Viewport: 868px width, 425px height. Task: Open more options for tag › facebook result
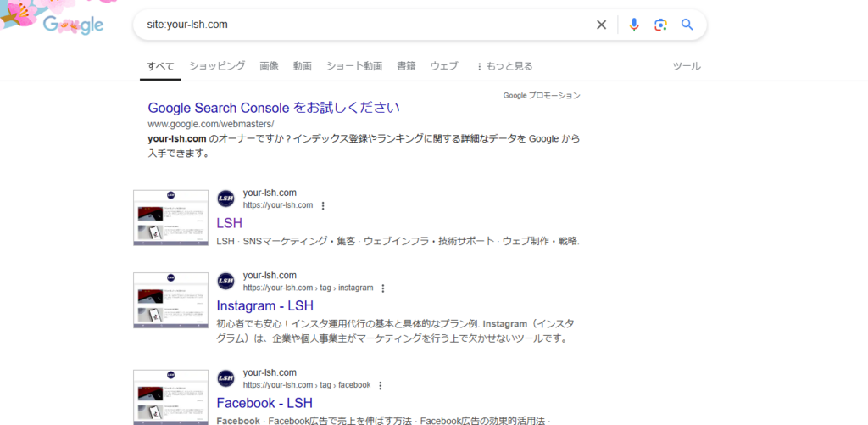coord(381,385)
